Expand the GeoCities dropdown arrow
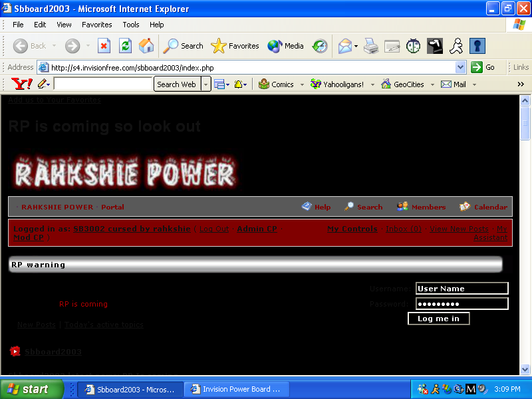The image size is (532, 399). tap(432, 84)
